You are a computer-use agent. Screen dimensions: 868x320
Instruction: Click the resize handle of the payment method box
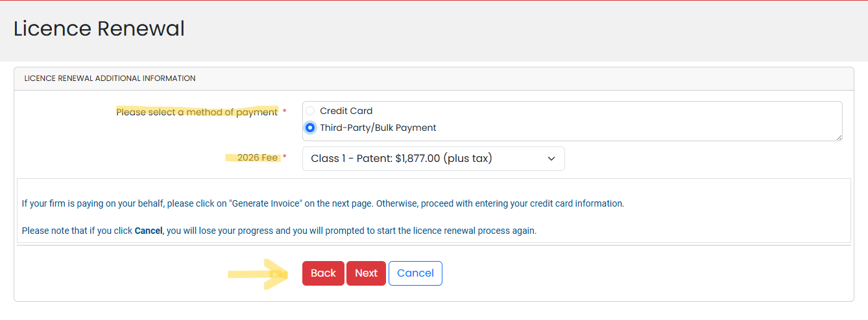pos(839,137)
